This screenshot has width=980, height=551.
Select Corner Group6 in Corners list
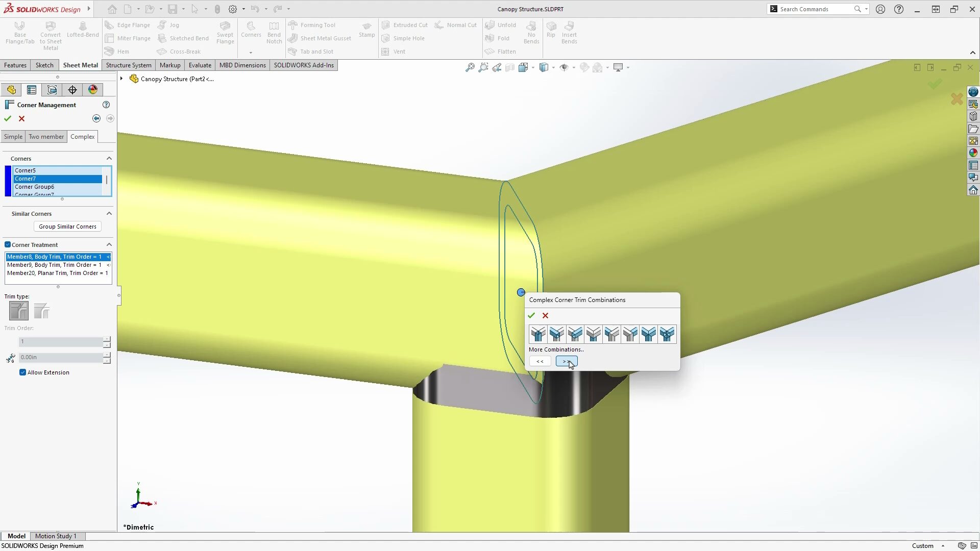(x=35, y=187)
